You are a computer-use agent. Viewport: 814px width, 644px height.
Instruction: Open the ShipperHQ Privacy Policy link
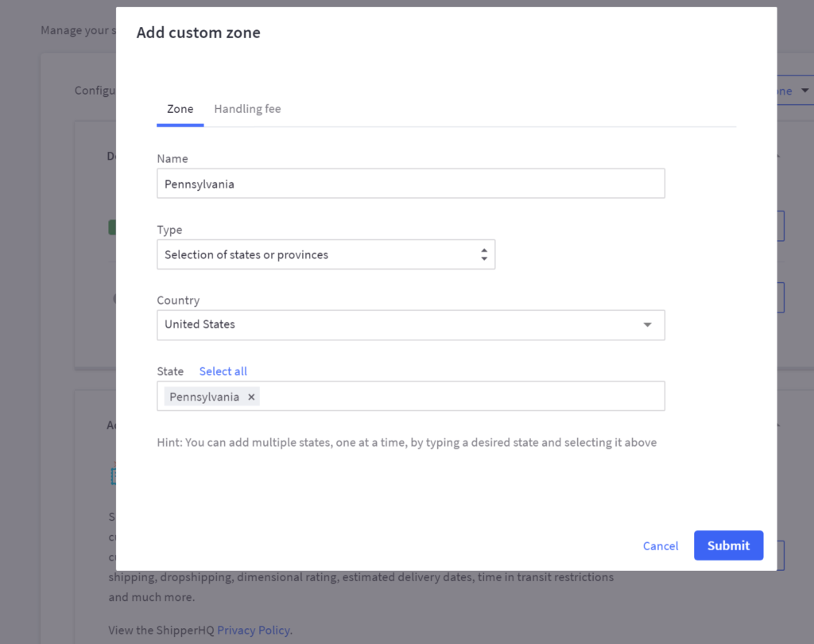coord(254,630)
